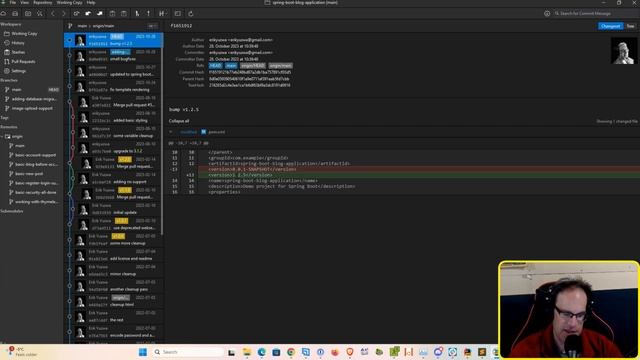Click the origin/HEAD ref badge in commit details
The height and width of the screenshot is (360, 640).
click(x=253, y=65)
